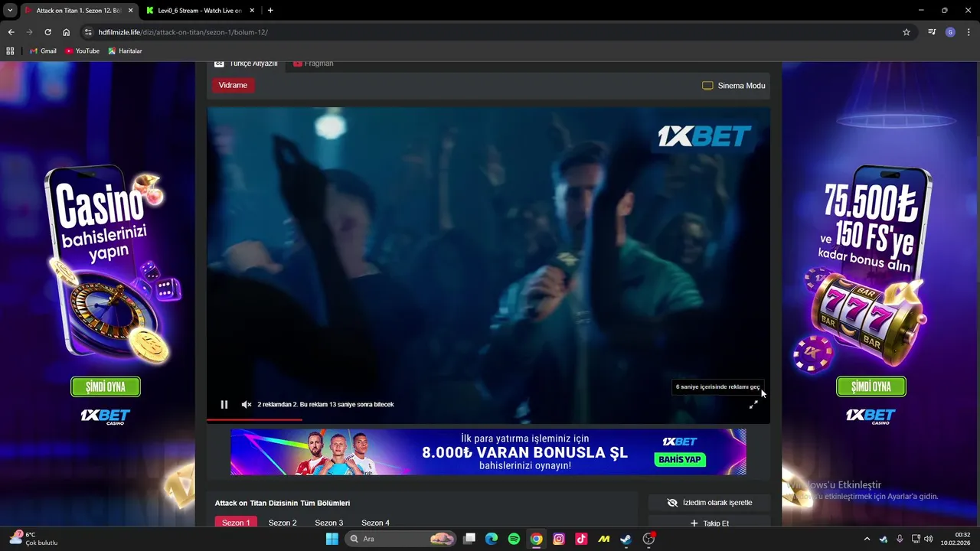Open a new tab with plus button
Viewport: 980px width, 551px height.
270,11
